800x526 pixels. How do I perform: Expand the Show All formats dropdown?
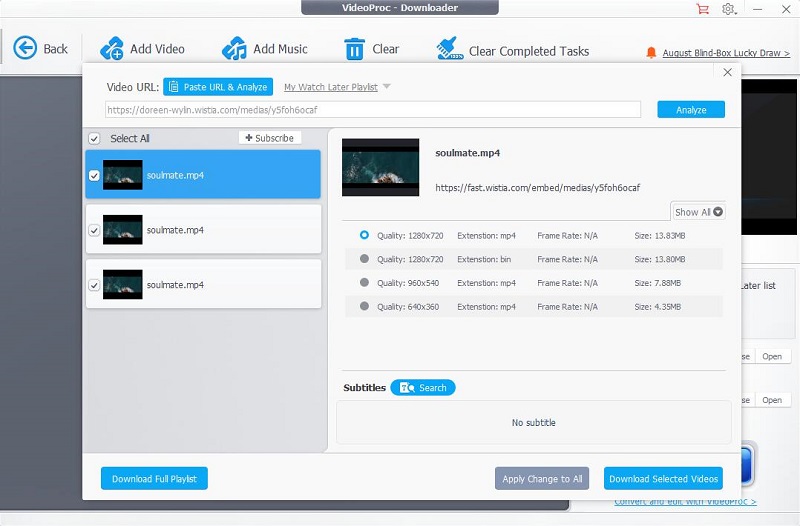698,212
